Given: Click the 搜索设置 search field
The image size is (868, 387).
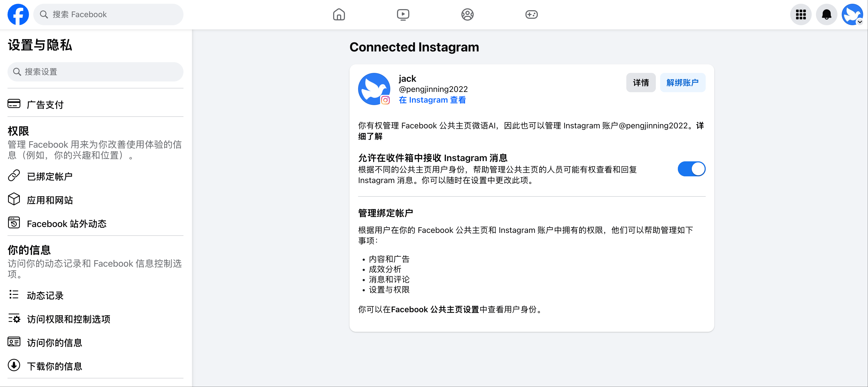Looking at the screenshot, I should (x=95, y=72).
